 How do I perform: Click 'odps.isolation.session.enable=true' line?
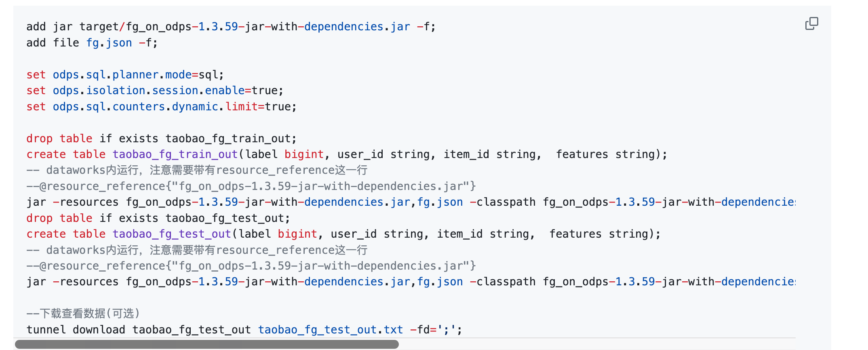pos(155,91)
